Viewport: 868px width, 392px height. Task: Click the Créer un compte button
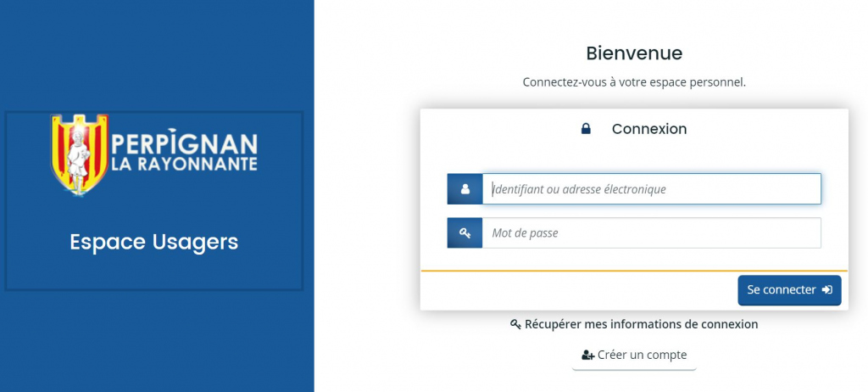pos(634,356)
